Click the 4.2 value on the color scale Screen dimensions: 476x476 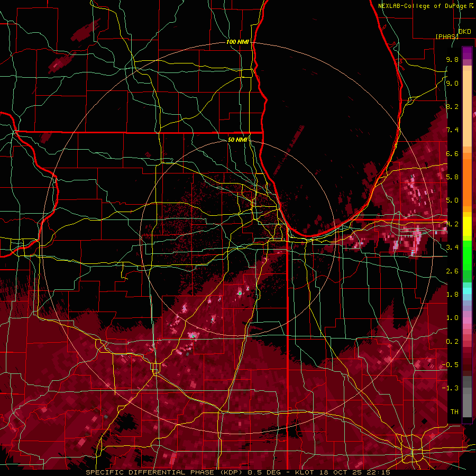click(x=452, y=224)
